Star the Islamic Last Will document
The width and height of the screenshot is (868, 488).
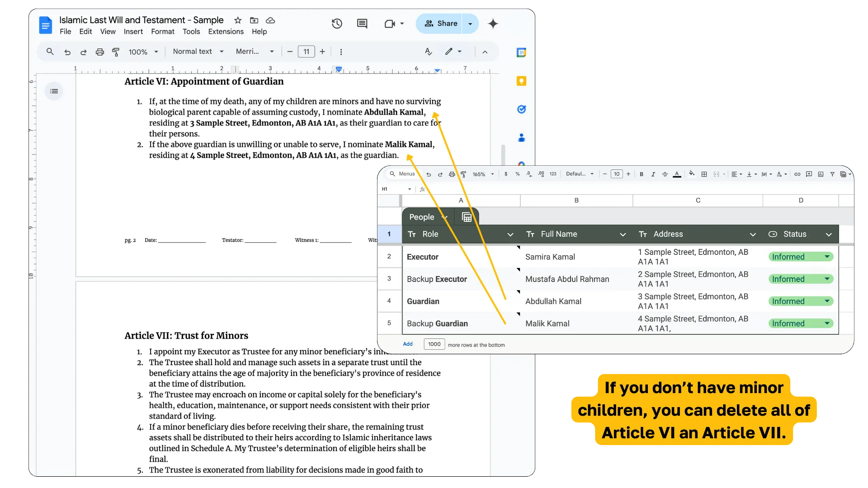click(x=238, y=20)
